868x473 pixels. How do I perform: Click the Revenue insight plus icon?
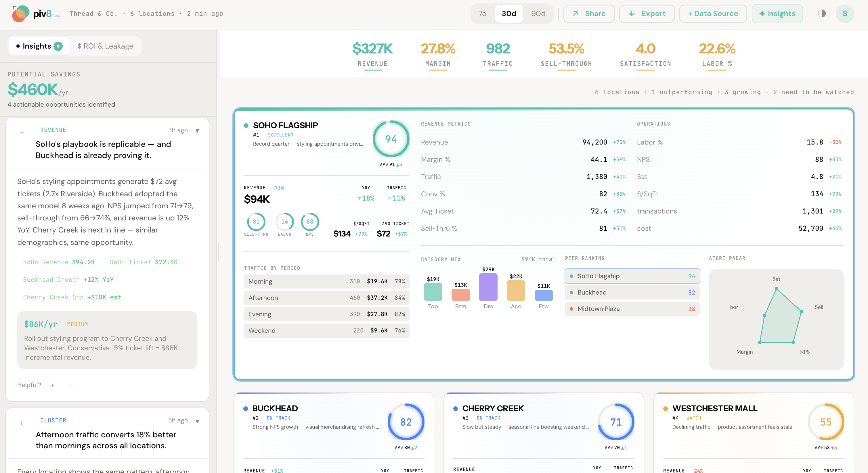point(22,132)
